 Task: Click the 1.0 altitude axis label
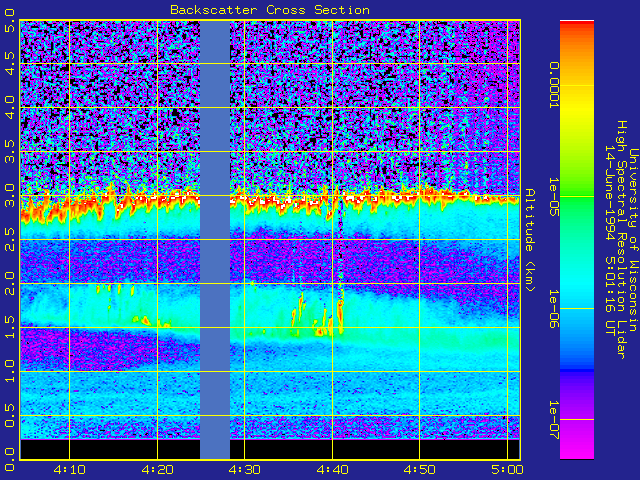[x=9, y=371]
